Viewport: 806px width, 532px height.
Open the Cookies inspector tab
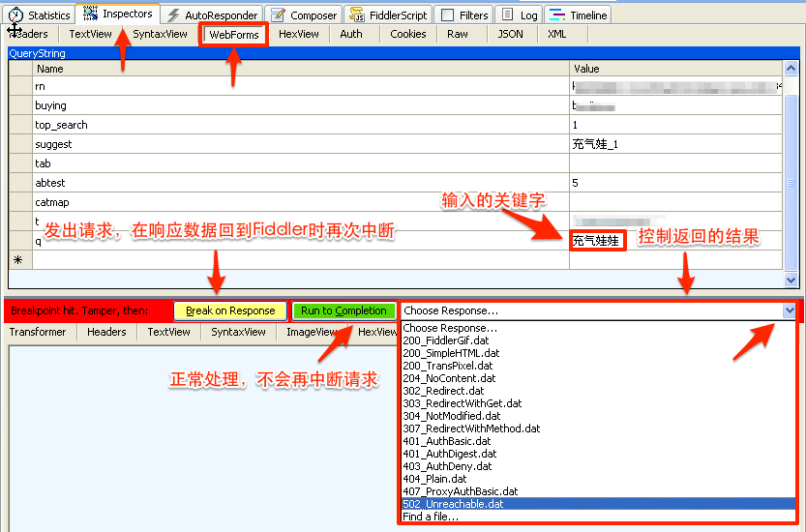408,34
